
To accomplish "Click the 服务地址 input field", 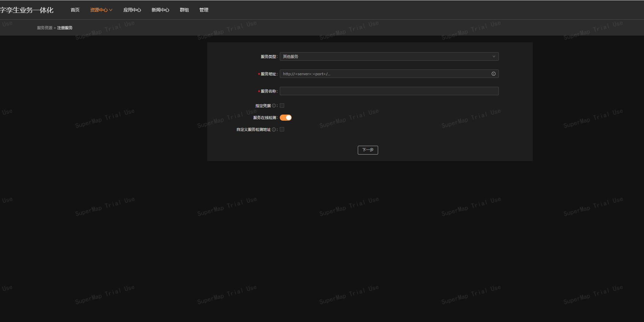I will coord(389,74).
